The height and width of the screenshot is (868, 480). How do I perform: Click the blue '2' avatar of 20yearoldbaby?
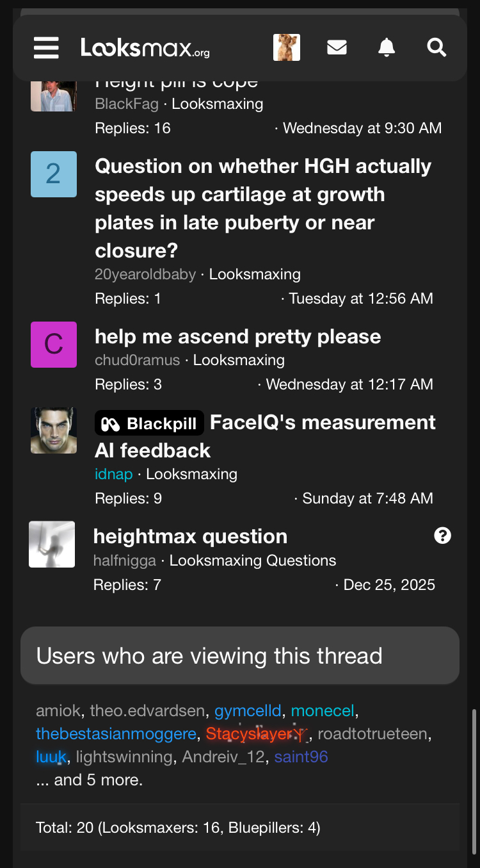[54, 174]
